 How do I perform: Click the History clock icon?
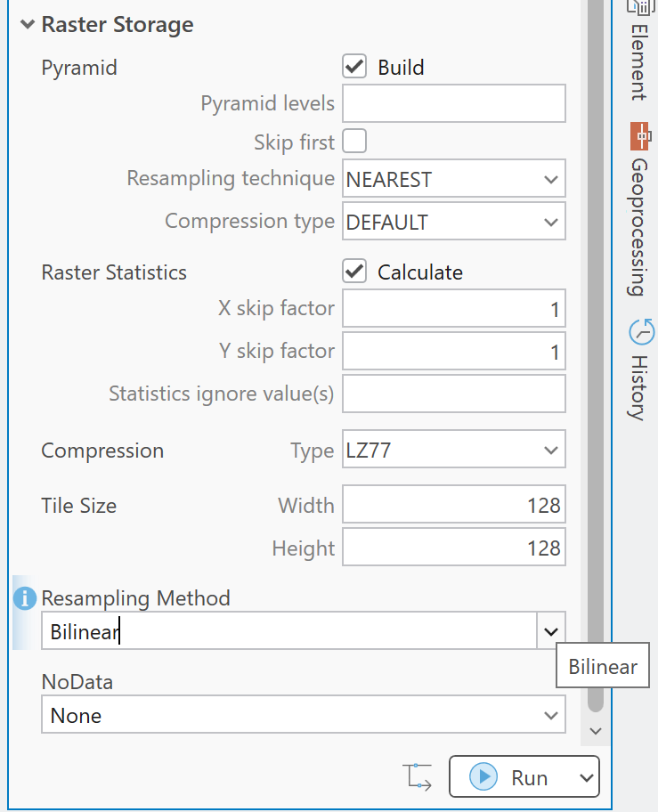pos(640,331)
